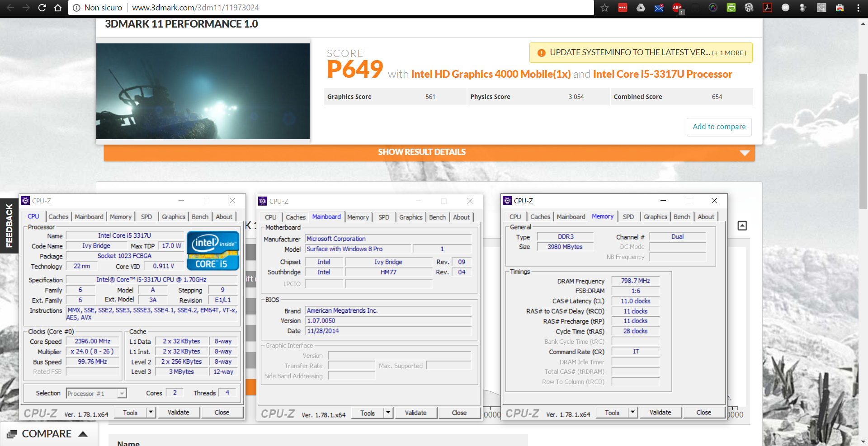
Task: Click the grey spheres extension icon
Action: [803, 8]
